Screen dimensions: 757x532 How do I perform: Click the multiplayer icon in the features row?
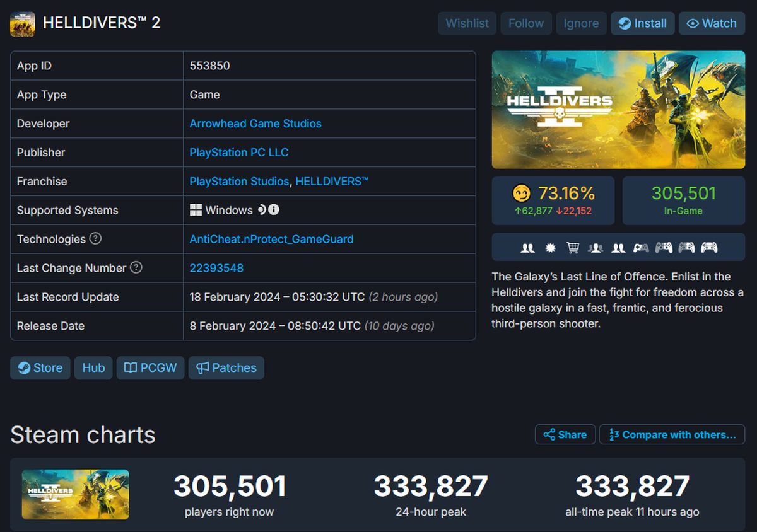click(527, 248)
